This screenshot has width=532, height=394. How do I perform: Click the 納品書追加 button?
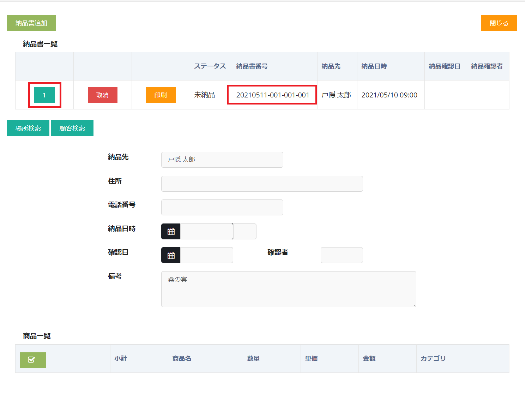[x=31, y=23]
